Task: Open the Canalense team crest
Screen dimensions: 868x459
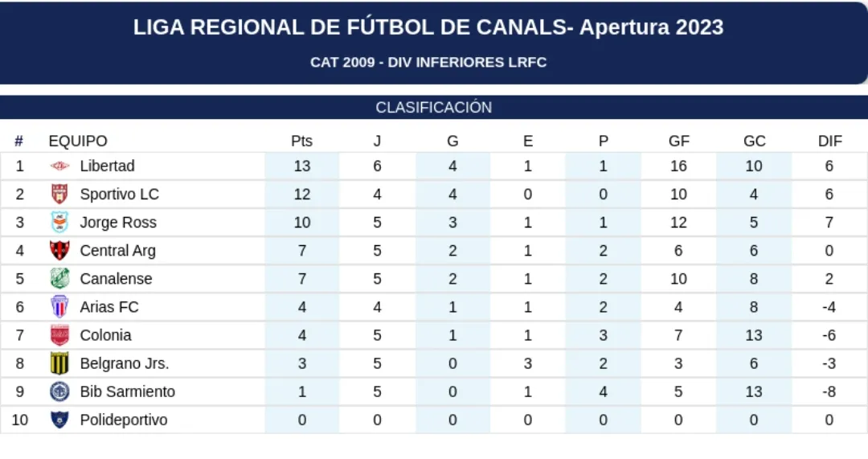Action: pyautogui.click(x=60, y=279)
